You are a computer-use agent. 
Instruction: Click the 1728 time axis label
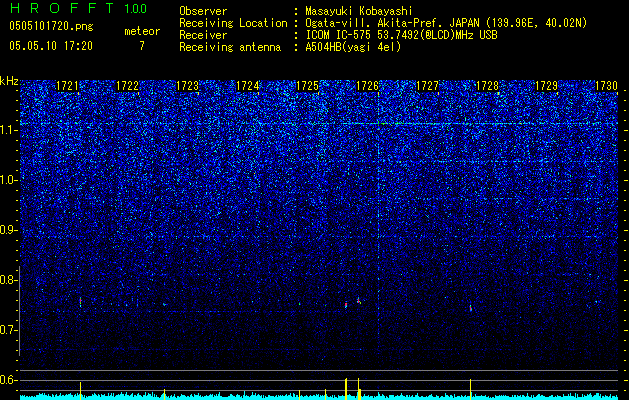pyautogui.click(x=487, y=86)
